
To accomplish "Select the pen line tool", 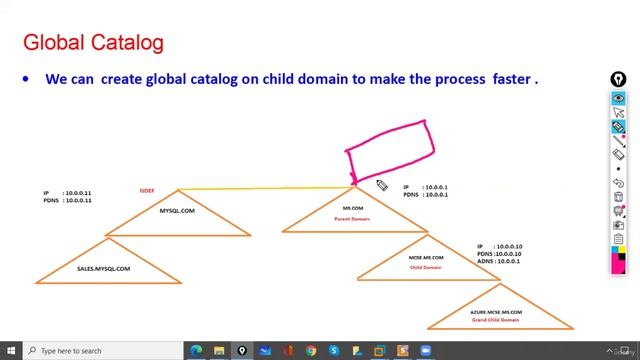I will [619, 141].
